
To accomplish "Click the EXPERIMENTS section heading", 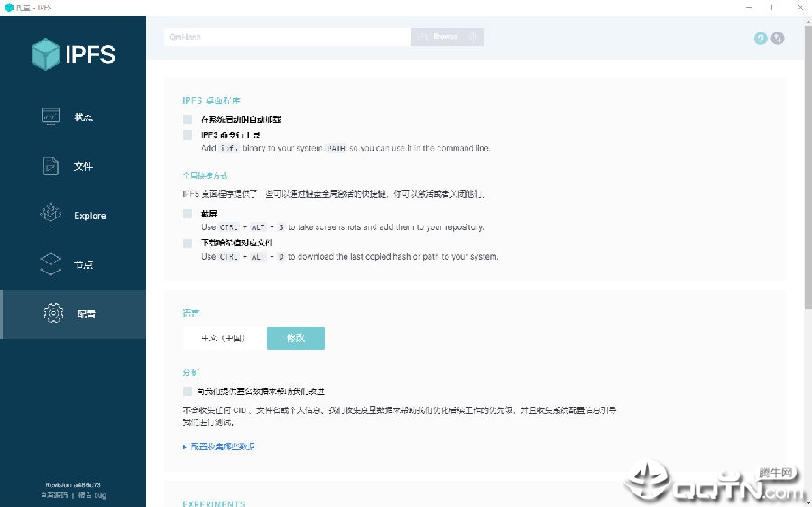I will pos(214,503).
